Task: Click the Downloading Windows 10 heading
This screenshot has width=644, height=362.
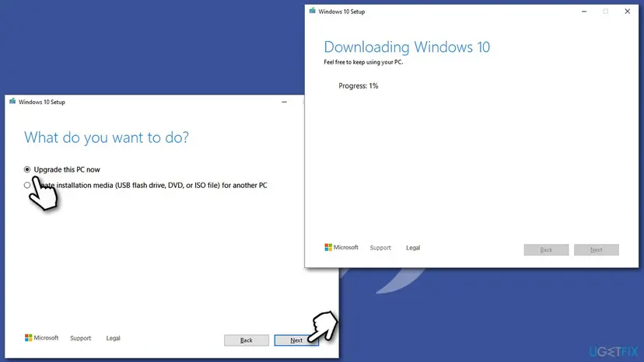Action: (407, 47)
